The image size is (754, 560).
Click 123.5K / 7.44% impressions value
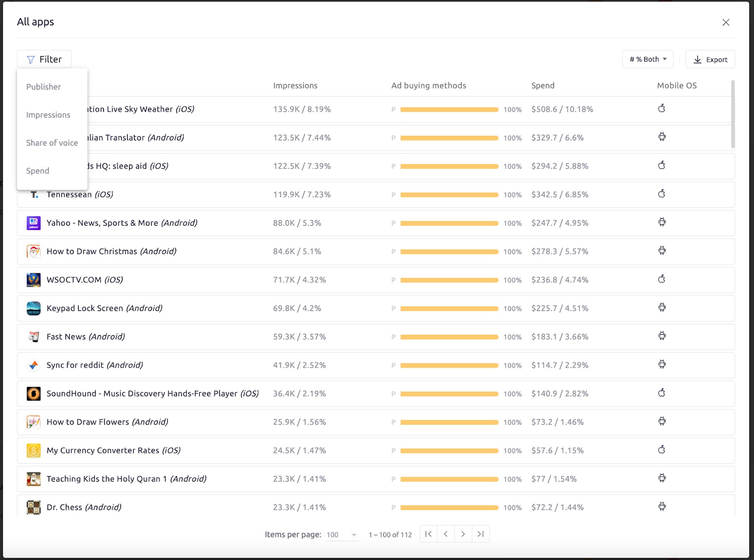click(x=302, y=138)
